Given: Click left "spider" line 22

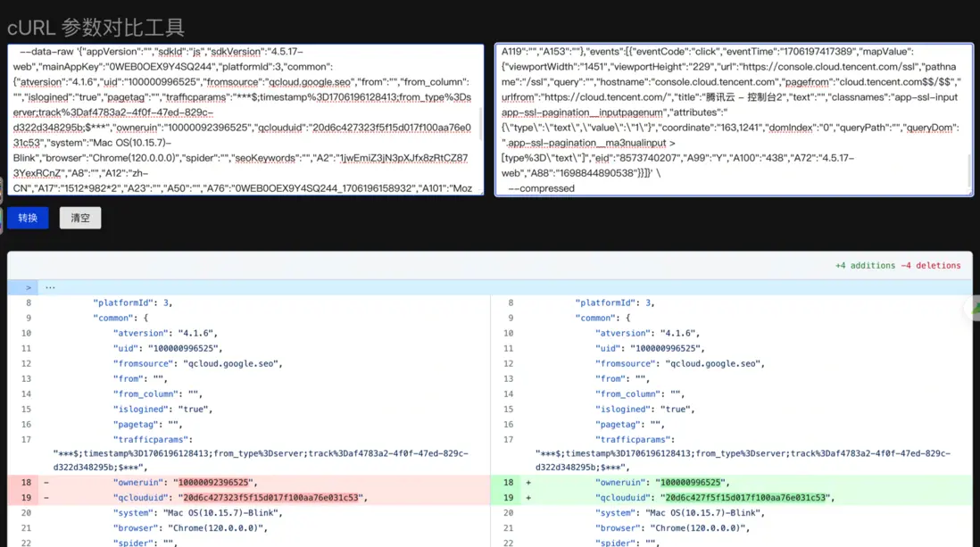Looking at the screenshot, I should [x=145, y=543].
